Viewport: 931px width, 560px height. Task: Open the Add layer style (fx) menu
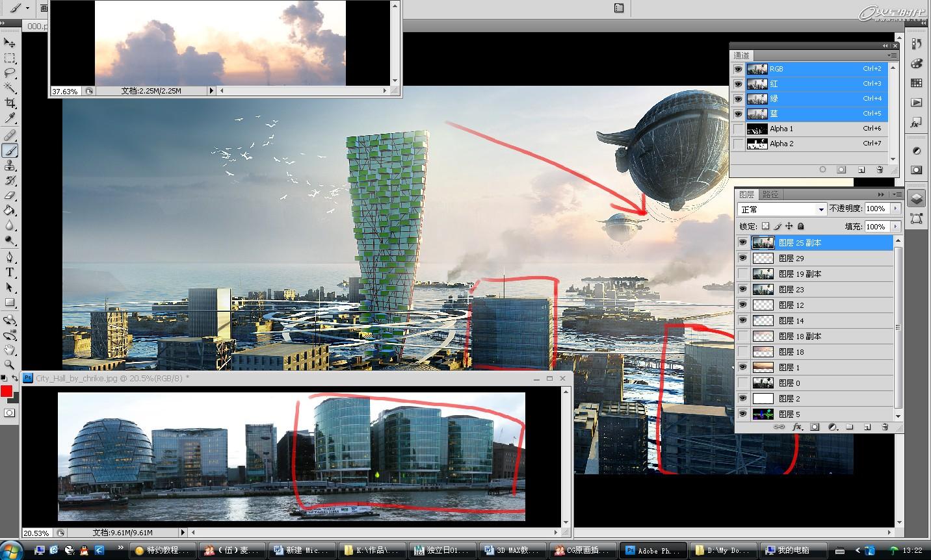[x=797, y=427]
